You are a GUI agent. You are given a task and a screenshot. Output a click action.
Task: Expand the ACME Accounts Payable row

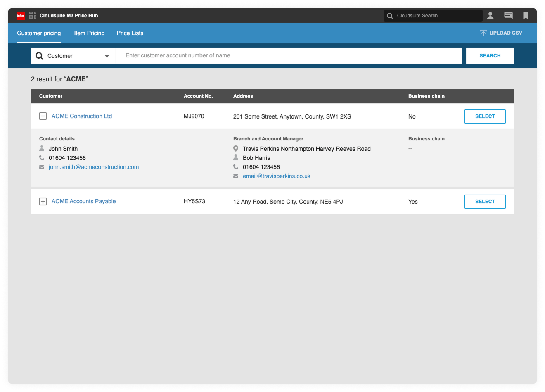click(x=43, y=202)
